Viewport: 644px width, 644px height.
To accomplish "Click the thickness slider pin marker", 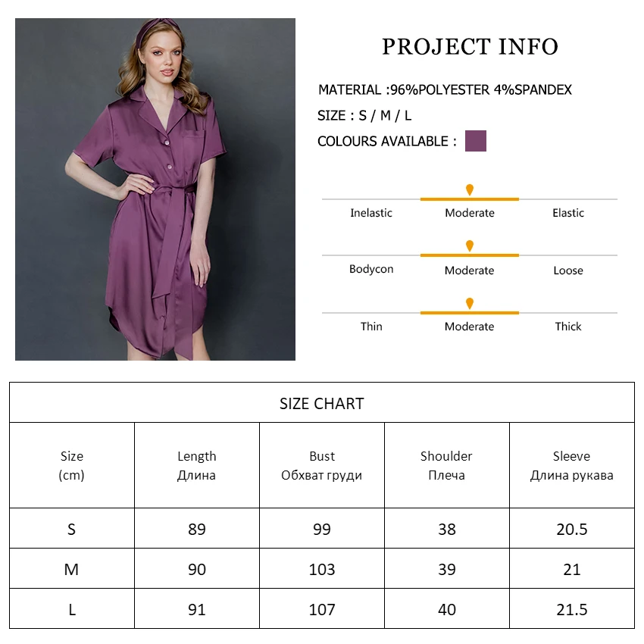I will pyautogui.click(x=470, y=303).
